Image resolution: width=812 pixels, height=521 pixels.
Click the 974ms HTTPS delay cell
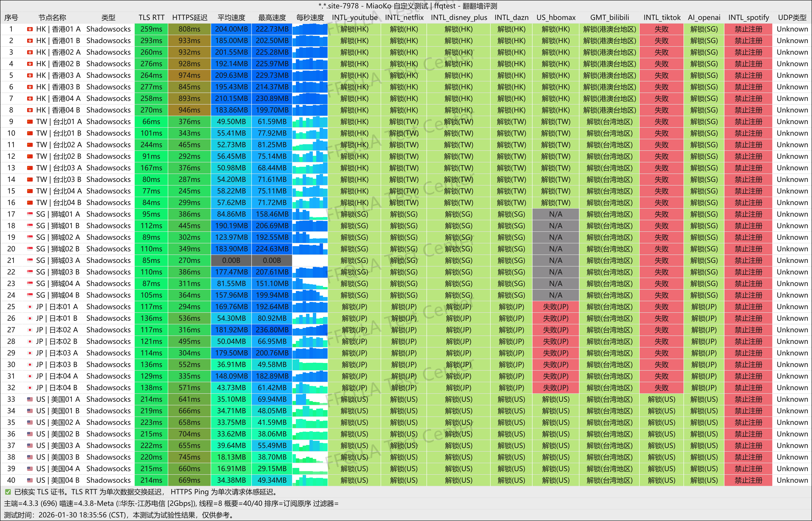click(189, 75)
